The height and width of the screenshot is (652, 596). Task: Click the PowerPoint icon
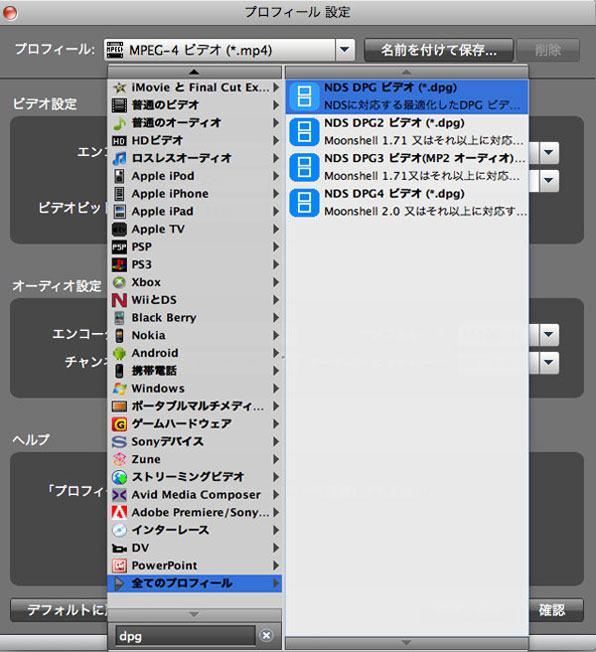click(x=119, y=566)
